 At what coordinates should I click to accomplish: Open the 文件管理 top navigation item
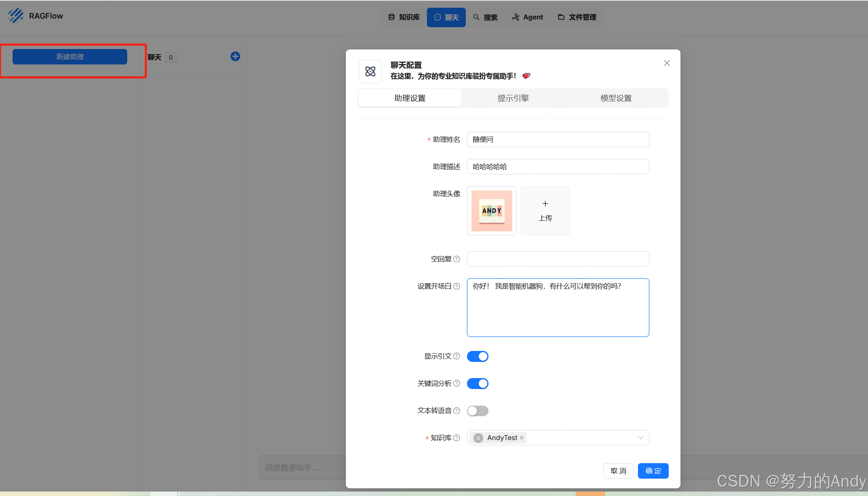pyautogui.click(x=577, y=17)
